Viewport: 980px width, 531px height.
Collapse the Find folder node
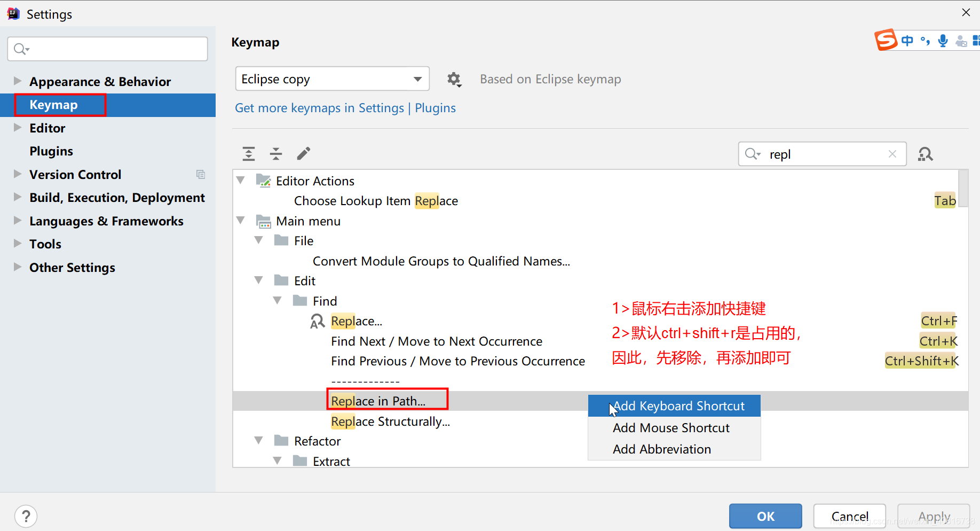point(278,301)
